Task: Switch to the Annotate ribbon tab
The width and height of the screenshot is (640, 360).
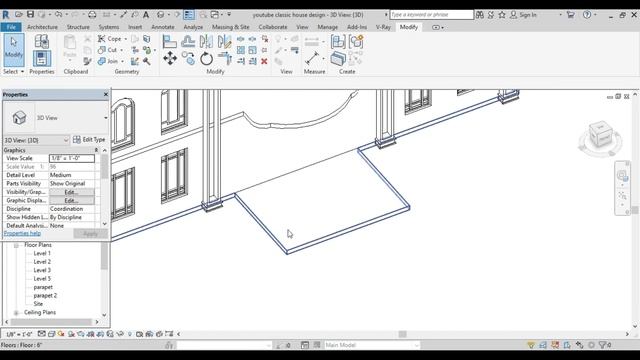Action: tap(163, 27)
